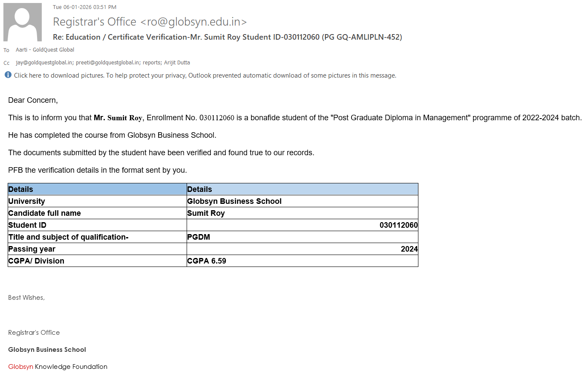
Task: Click the 'Student ID' row label
Action: (x=27, y=225)
